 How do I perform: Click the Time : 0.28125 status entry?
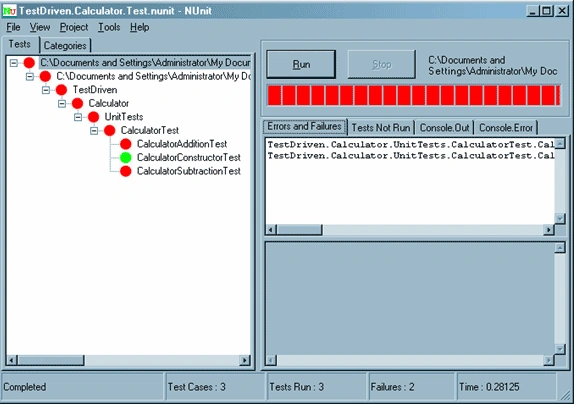tap(507, 387)
